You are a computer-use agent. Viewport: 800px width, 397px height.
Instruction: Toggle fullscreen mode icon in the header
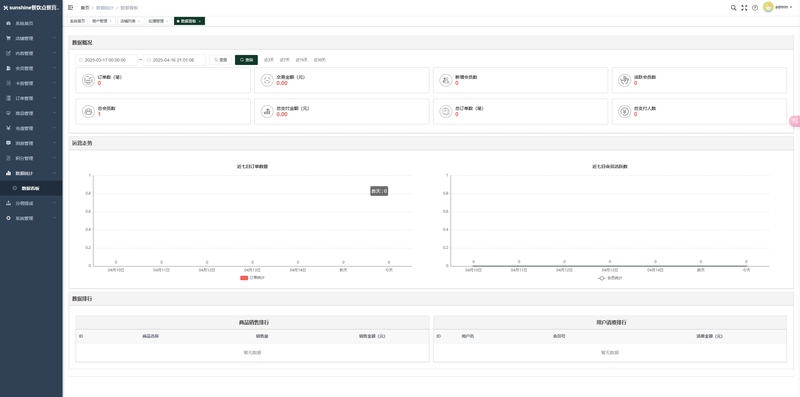(744, 8)
